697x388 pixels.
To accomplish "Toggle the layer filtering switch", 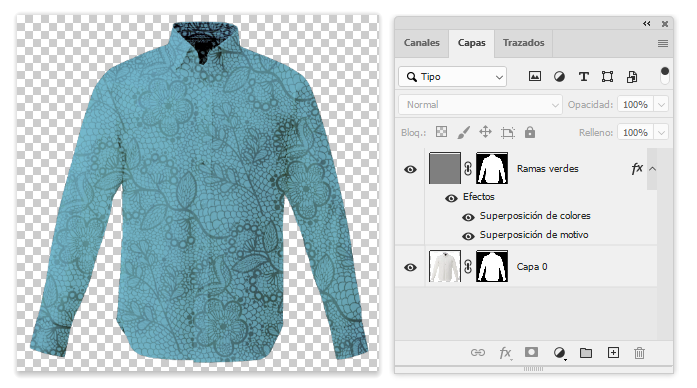I will click(665, 75).
